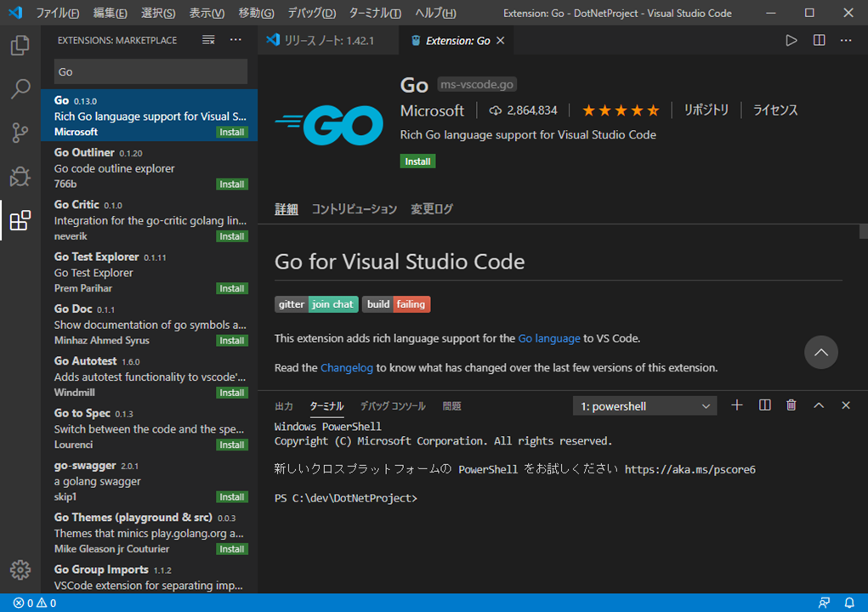Split the terminal pane

(x=764, y=405)
